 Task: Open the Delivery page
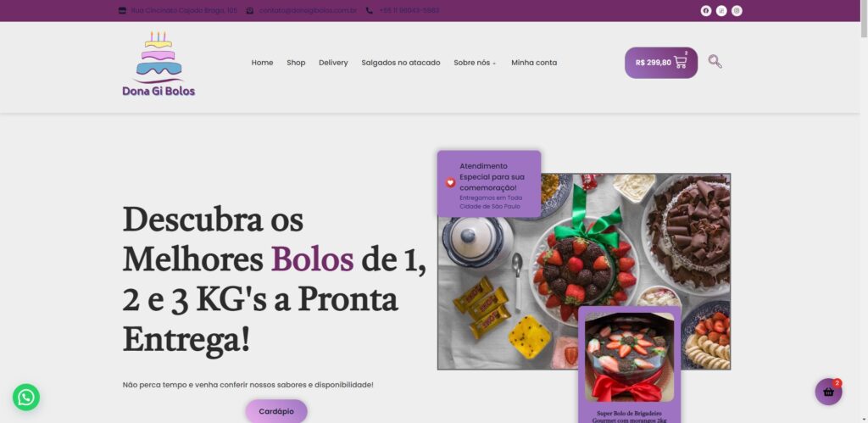click(333, 63)
